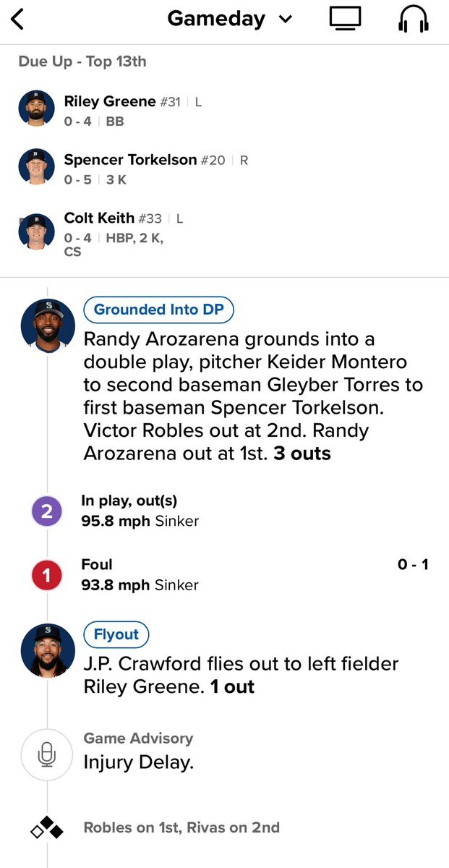Tap the Flyout result label
This screenshot has height=868, width=449.
click(116, 634)
